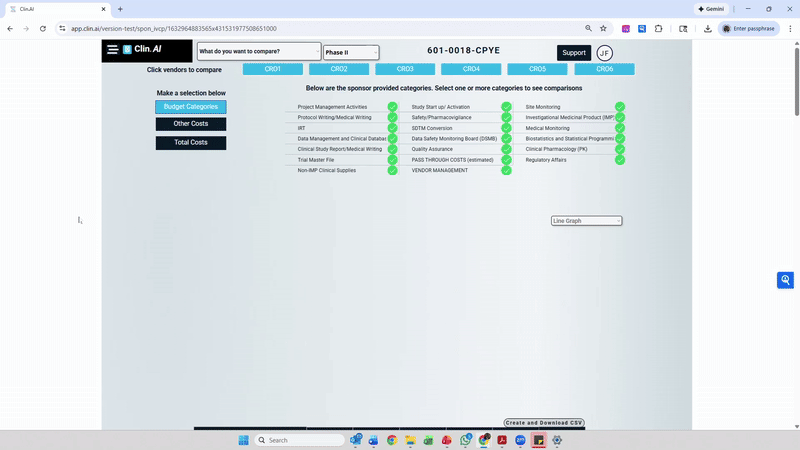Open File Explorer from the taskbar
The height and width of the screenshot is (450, 800).
410,440
